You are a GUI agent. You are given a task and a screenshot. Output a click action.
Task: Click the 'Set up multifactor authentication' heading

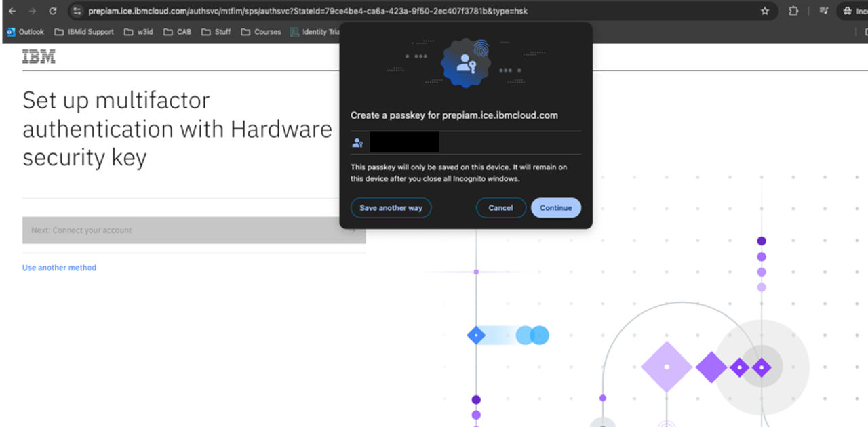point(178,129)
